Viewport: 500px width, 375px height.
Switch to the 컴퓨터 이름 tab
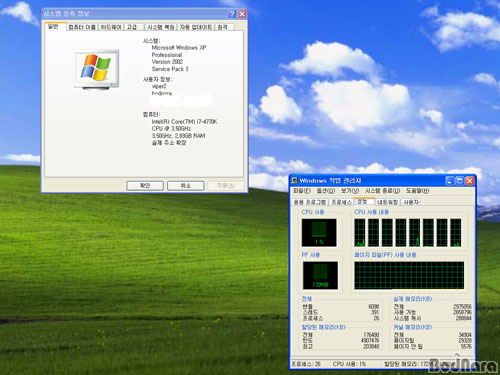coord(82,27)
